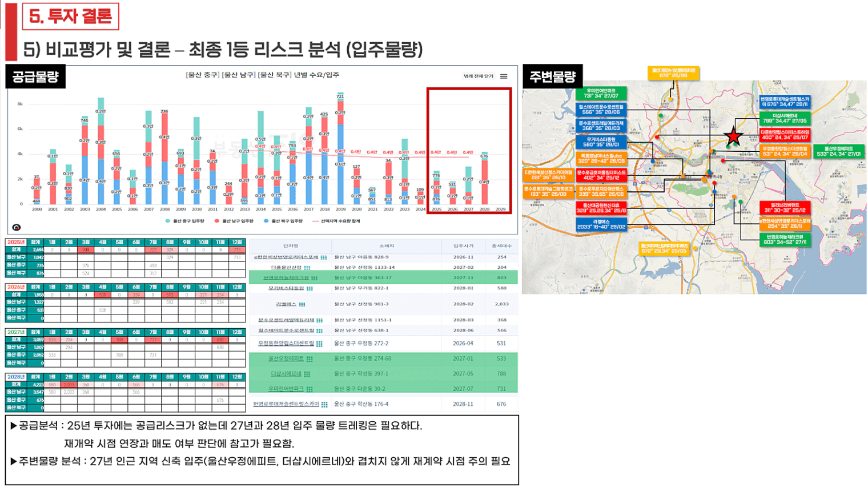The height and width of the screenshot is (488, 868).
Task: Click the 5. 투자 결론 heading box
Action: tap(70, 16)
